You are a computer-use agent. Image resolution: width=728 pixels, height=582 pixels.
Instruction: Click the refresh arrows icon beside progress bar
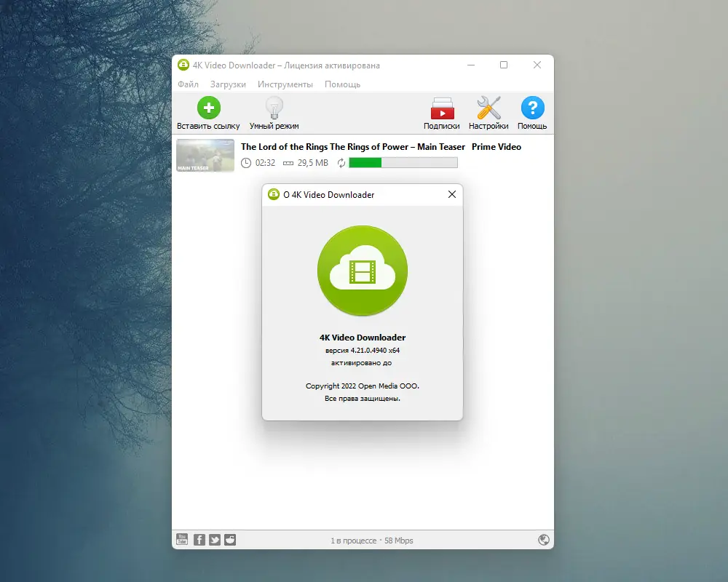coord(341,163)
